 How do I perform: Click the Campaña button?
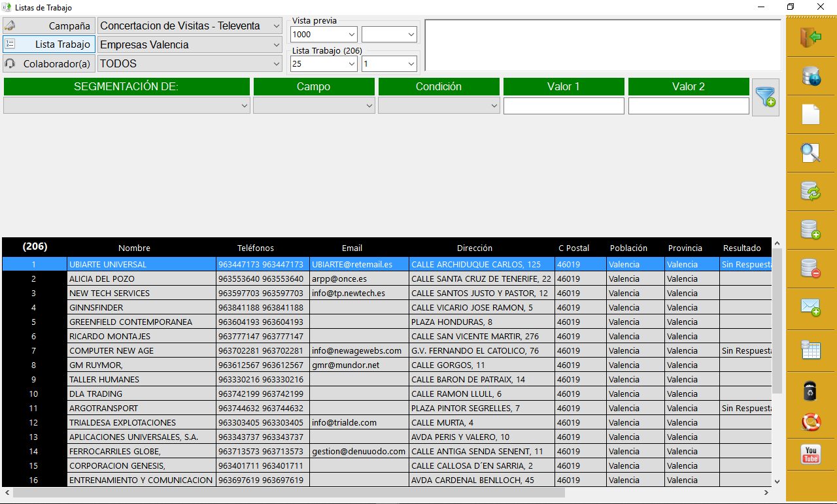click(x=49, y=25)
